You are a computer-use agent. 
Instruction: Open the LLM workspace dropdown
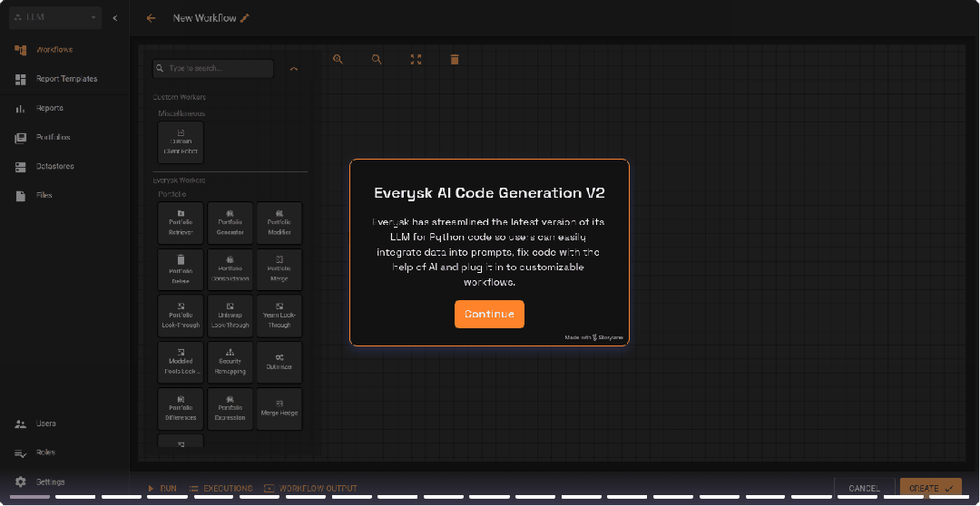point(55,17)
